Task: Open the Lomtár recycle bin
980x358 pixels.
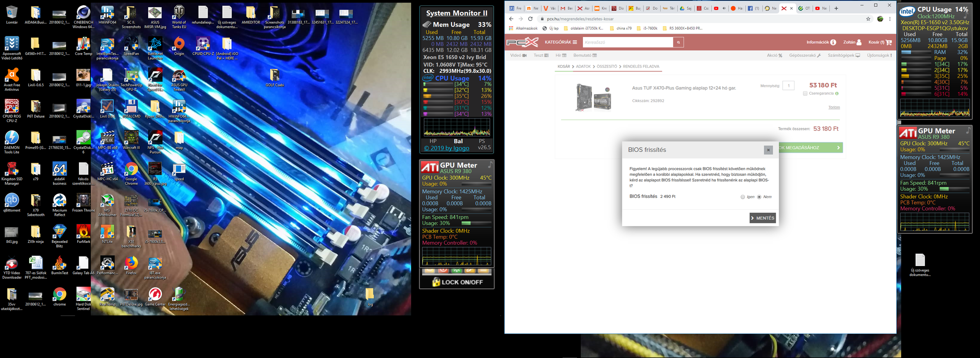Action: (12, 15)
